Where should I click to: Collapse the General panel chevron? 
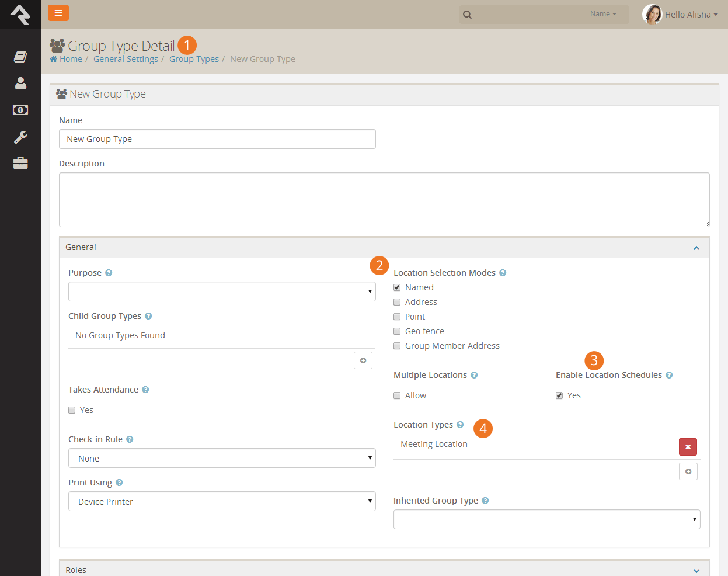(x=696, y=248)
